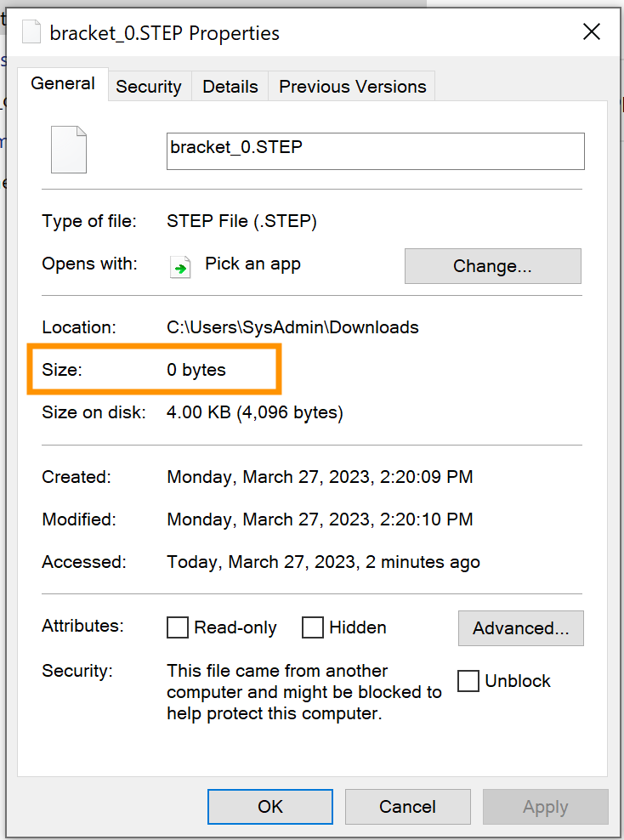The image size is (624, 840).
Task: Switch to the Security tab
Action: pos(149,86)
